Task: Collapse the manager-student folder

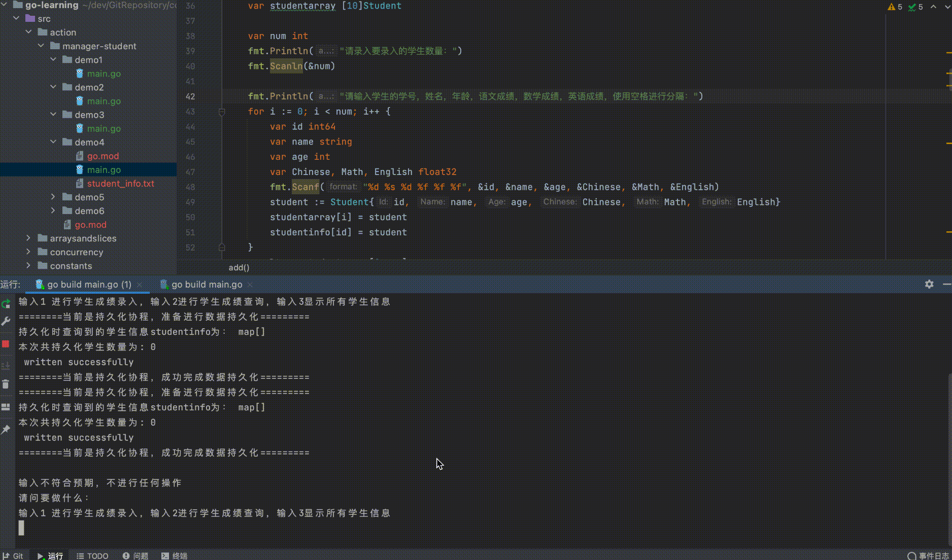Action: [41, 46]
